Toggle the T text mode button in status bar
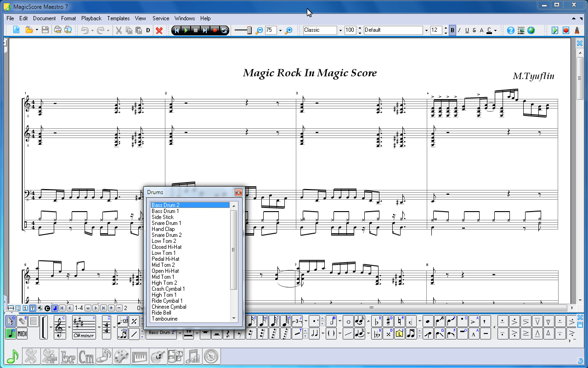This screenshot has height=368, width=588. [x=33, y=308]
